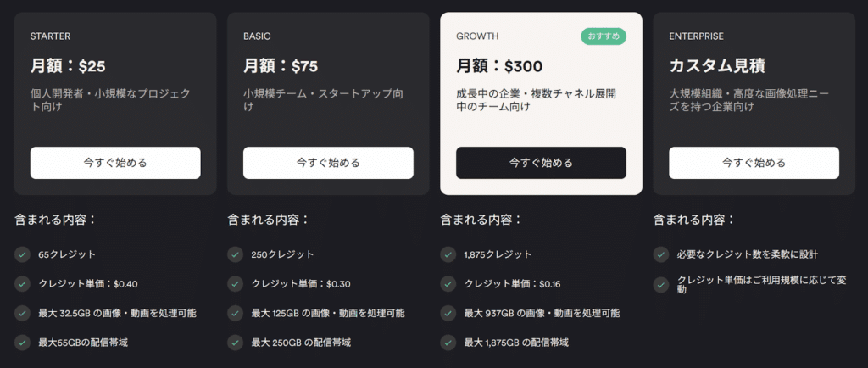Click the 今すぐ始める button under STARTER

click(x=115, y=163)
